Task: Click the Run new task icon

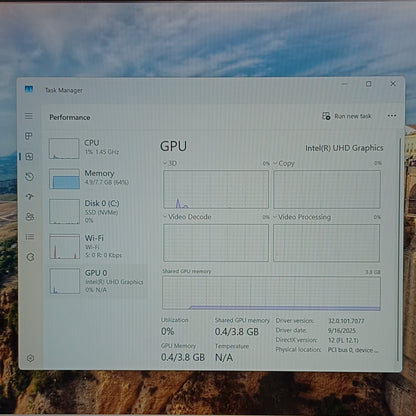Action: click(x=326, y=116)
